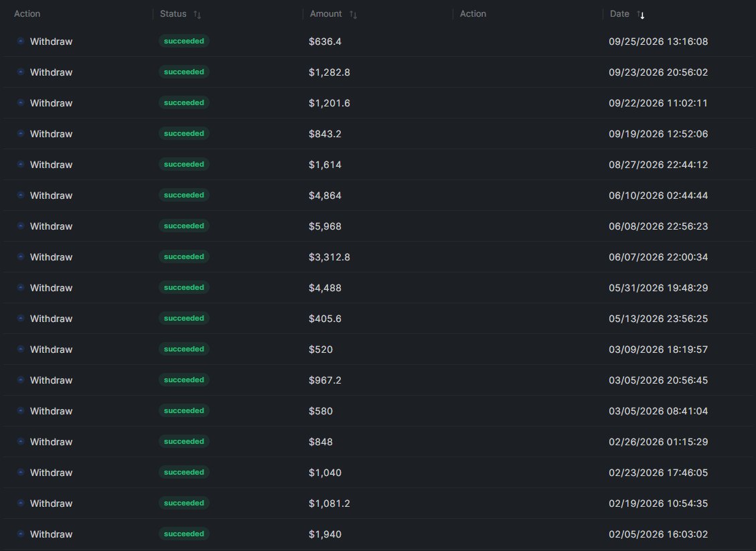Click succeeded badge in $4,864 row
The image size is (756, 551).
(183, 195)
